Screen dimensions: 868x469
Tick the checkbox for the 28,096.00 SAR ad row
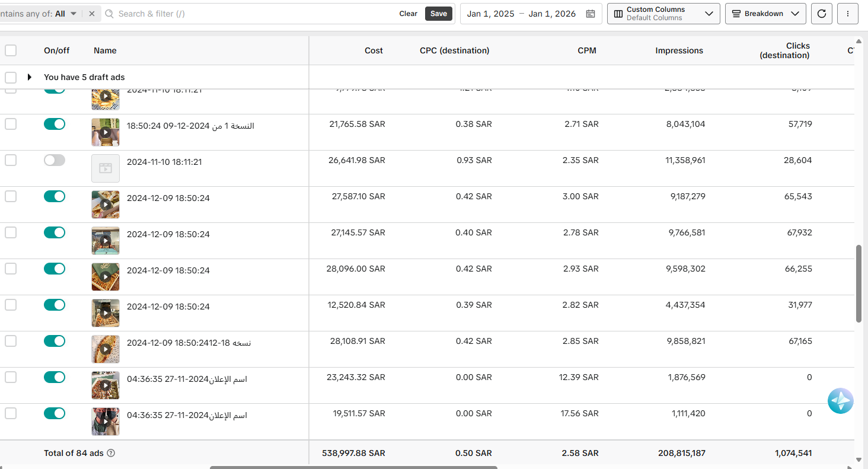coord(11,269)
